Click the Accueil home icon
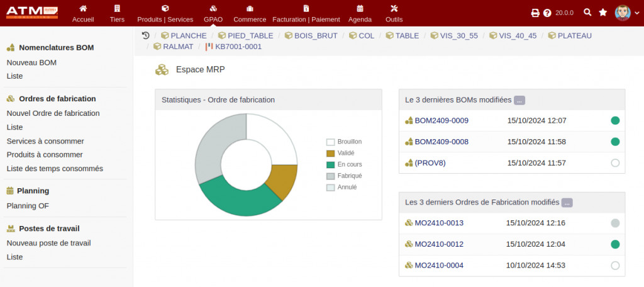The width and height of the screenshot is (644, 287). coord(83,9)
